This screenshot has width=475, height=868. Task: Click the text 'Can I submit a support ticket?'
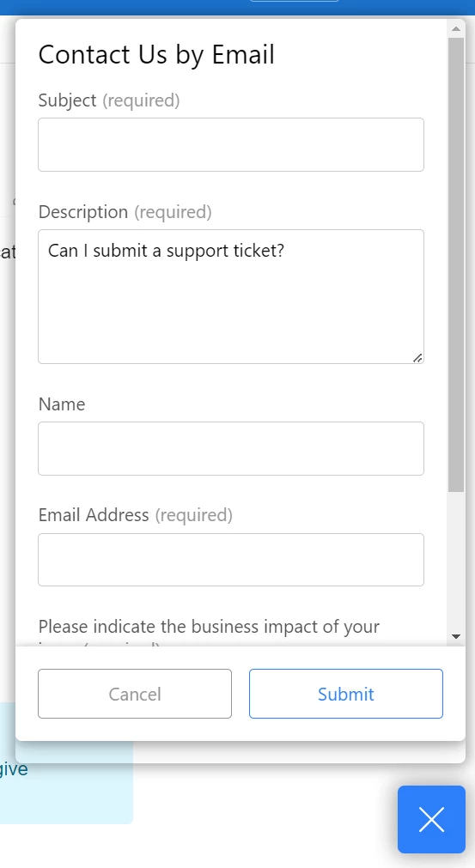click(166, 251)
